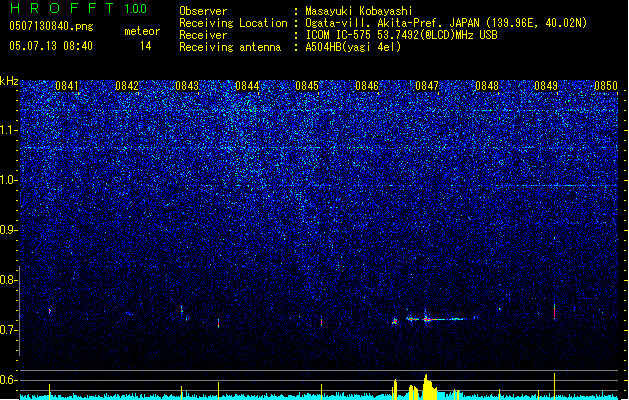Click the A504HB(yagi 4el) antenna text
Image resolution: width=629 pixels, height=400 pixels.
click(x=353, y=47)
